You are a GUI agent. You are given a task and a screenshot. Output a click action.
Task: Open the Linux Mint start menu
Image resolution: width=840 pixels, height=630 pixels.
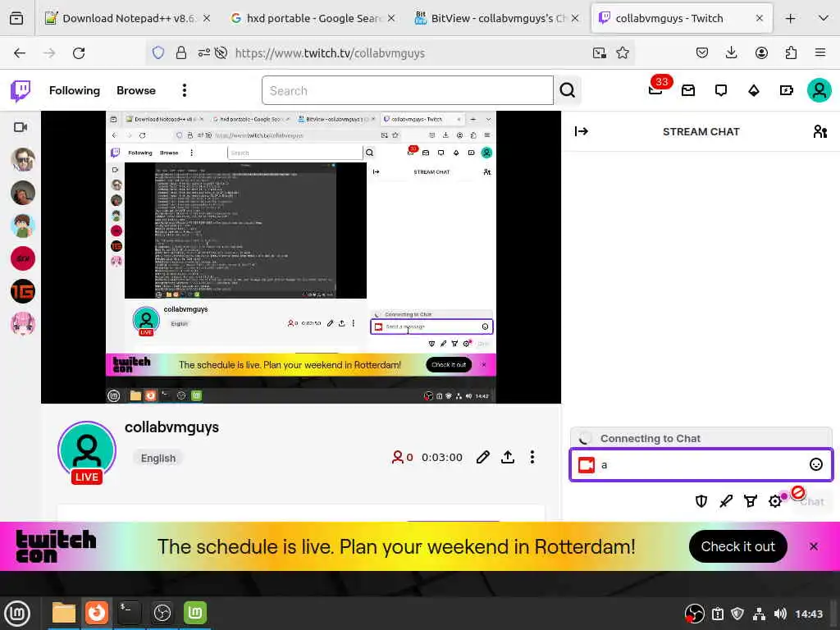pyautogui.click(x=17, y=614)
